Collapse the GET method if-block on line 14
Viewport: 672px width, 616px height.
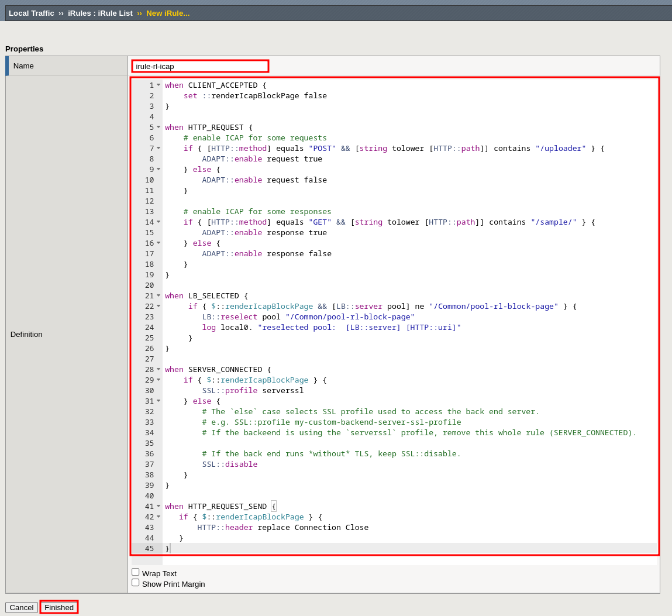coord(158,222)
